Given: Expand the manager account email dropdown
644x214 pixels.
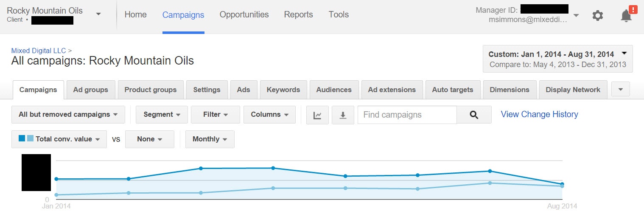Looking at the screenshot, I should click(576, 16).
